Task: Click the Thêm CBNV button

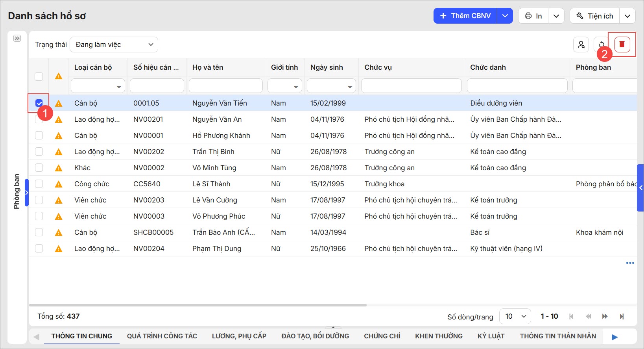Action: [x=465, y=16]
